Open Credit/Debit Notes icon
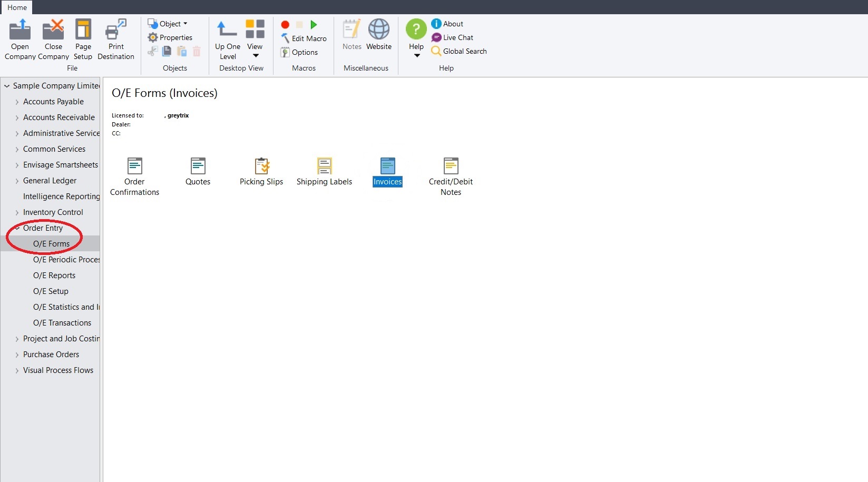The height and width of the screenshot is (482, 868). [x=451, y=166]
